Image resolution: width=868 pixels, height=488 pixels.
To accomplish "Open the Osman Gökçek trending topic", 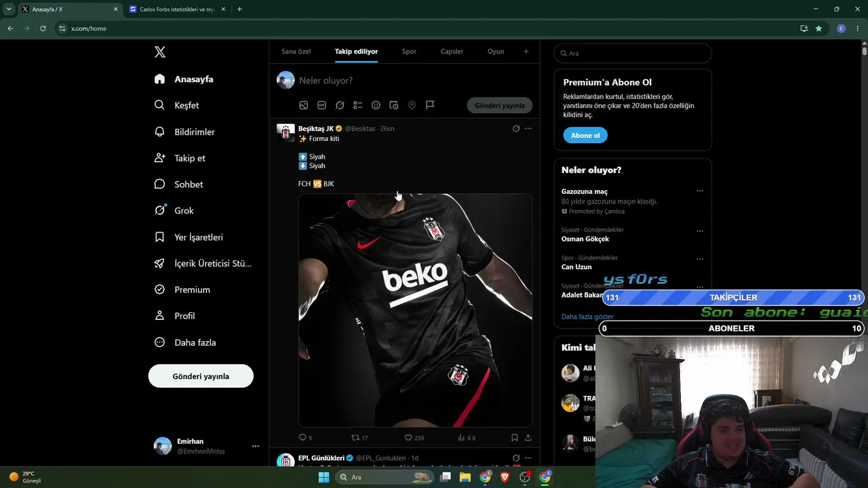I will (585, 239).
